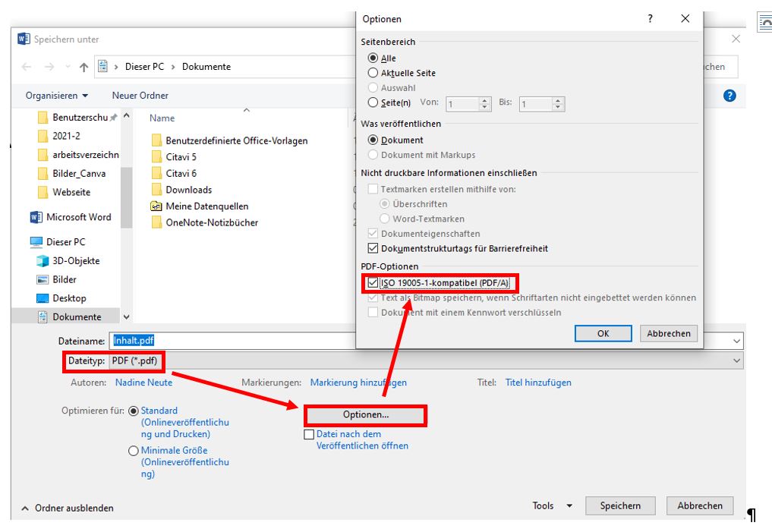The width and height of the screenshot is (772, 532).
Task: Open the Tools dropdown menu
Action: point(552,506)
